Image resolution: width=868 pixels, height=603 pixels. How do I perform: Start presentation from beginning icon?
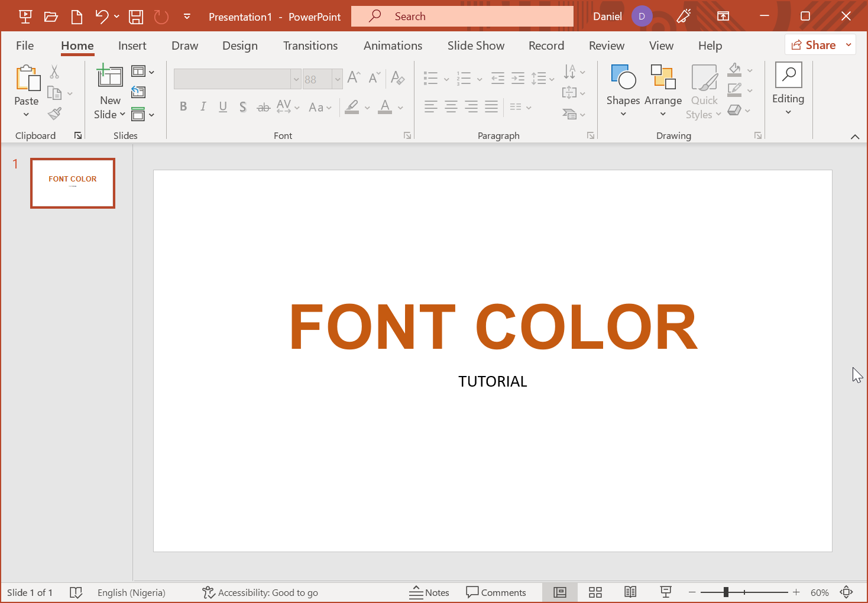click(25, 17)
